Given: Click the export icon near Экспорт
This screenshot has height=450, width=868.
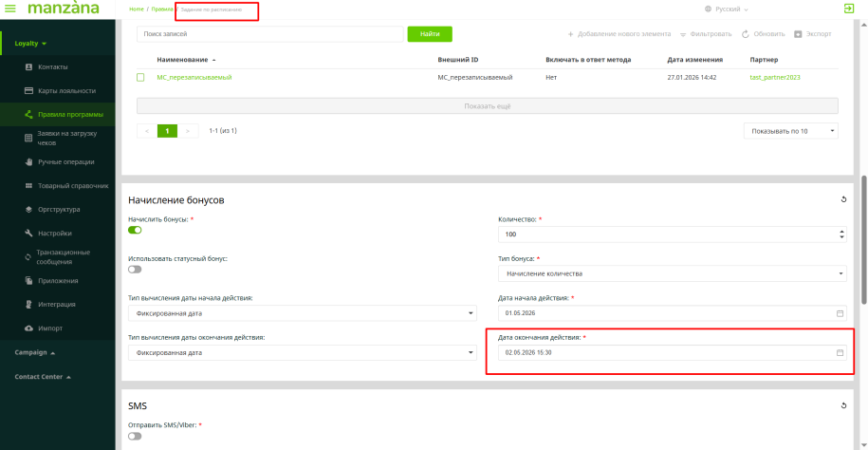Looking at the screenshot, I should pyautogui.click(x=798, y=34).
